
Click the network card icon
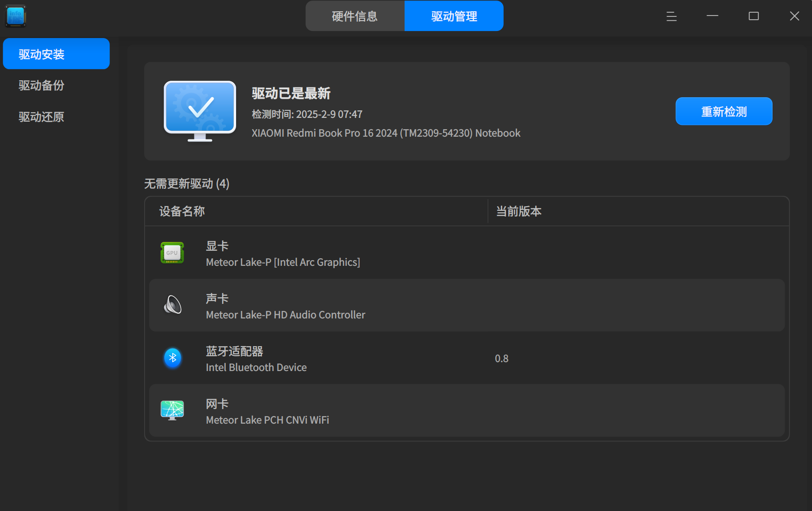click(172, 410)
